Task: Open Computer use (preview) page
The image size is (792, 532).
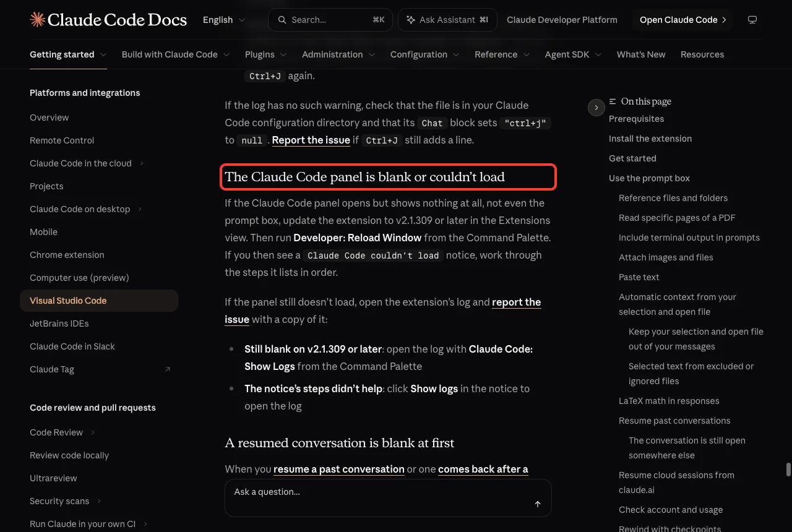Action: pos(79,278)
